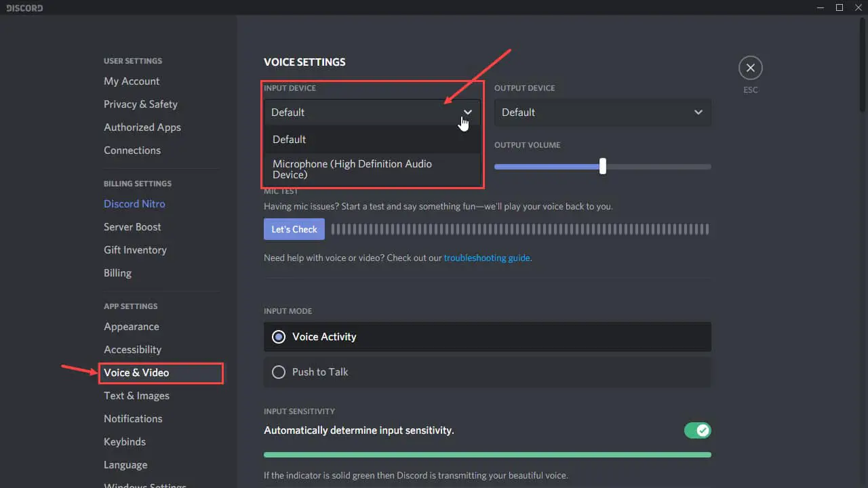Open Notifications settings
The width and height of the screenshot is (868, 488).
click(133, 419)
